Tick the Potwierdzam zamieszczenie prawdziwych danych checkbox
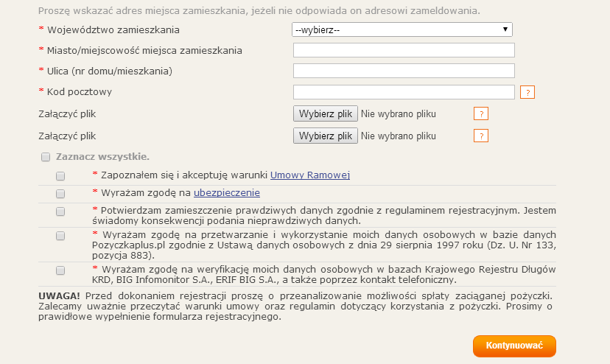Viewport: 610px width, 364px height. tap(60, 211)
